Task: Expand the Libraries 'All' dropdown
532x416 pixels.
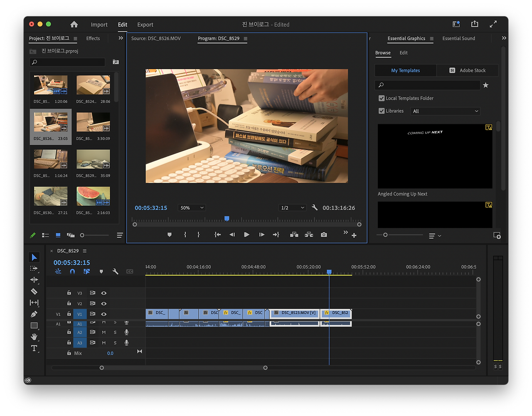Action: pos(445,111)
